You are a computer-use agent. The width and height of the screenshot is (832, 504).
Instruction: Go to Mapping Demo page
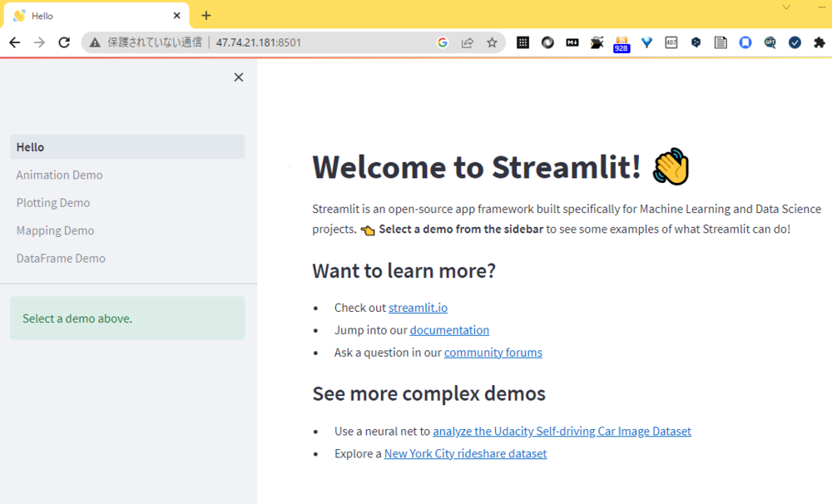coord(55,230)
